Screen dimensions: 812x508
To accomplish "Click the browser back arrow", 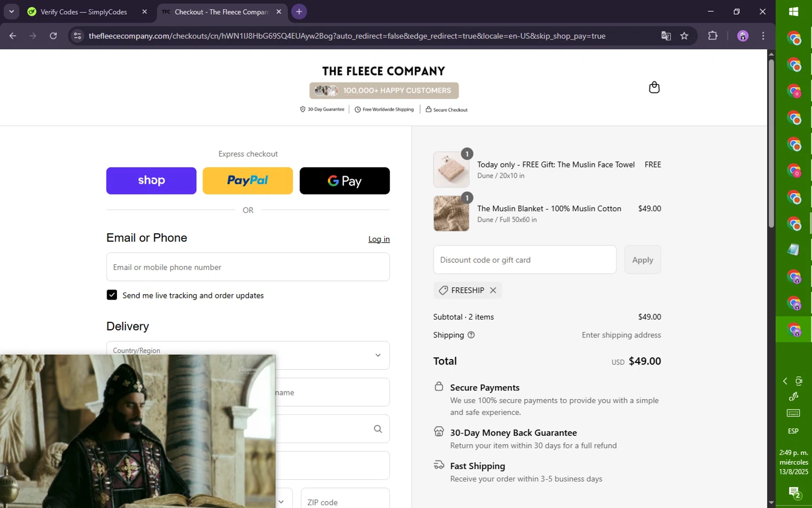I will click(x=13, y=36).
